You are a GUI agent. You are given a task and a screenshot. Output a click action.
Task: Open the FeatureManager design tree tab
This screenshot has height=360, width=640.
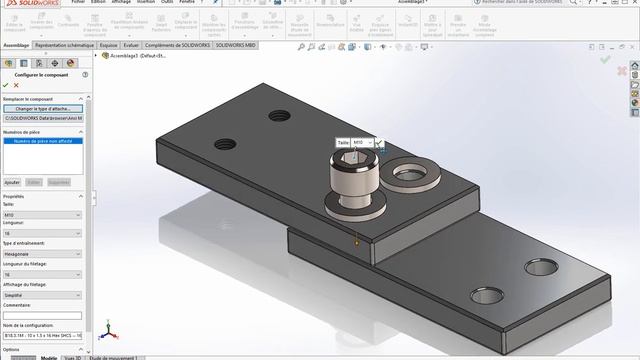pyautogui.click(x=9, y=63)
